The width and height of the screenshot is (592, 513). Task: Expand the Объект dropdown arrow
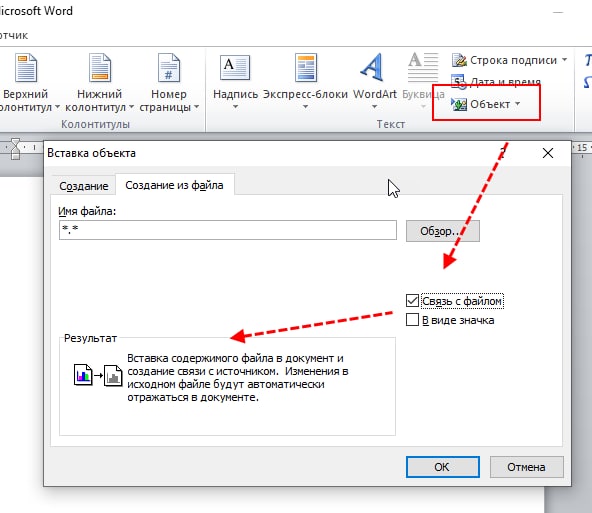pos(518,104)
